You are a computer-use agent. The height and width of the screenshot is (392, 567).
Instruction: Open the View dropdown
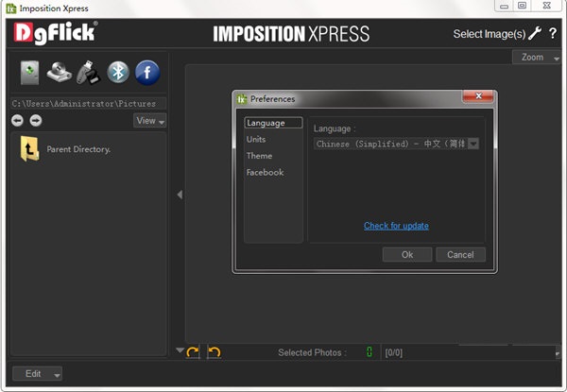pos(150,121)
